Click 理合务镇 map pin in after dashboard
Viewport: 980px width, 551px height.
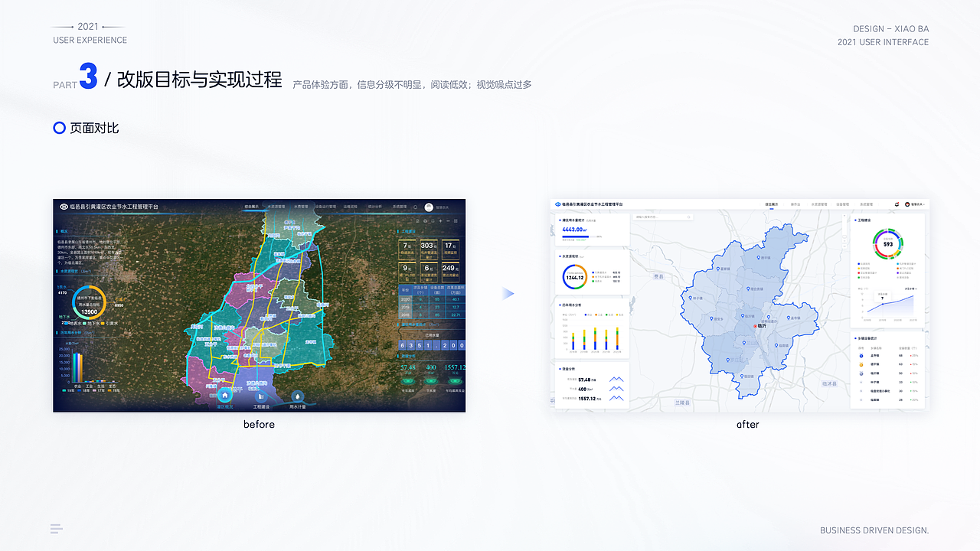[x=748, y=289]
